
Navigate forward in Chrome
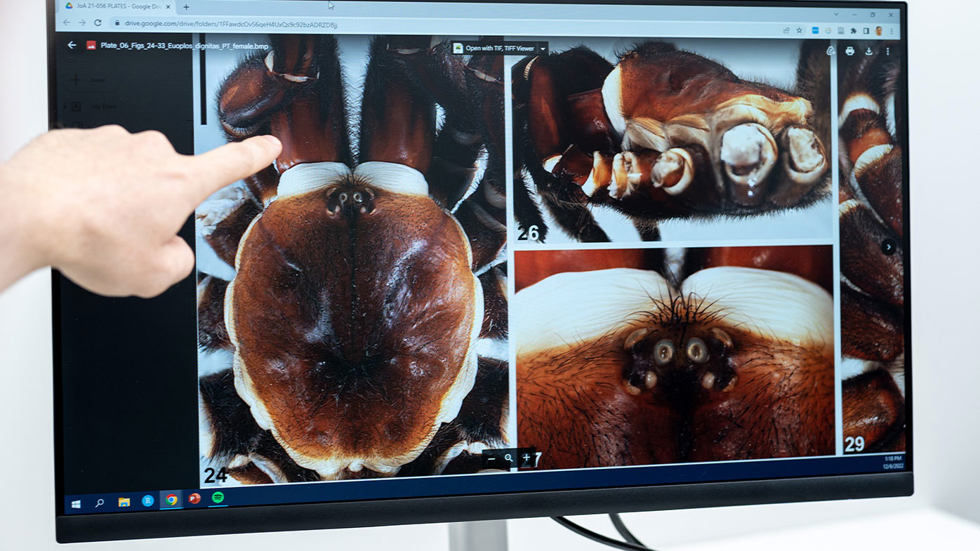[82, 22]
